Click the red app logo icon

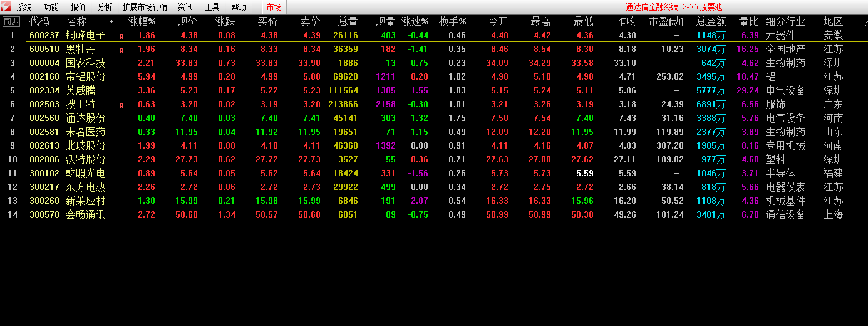click(6, 7)
